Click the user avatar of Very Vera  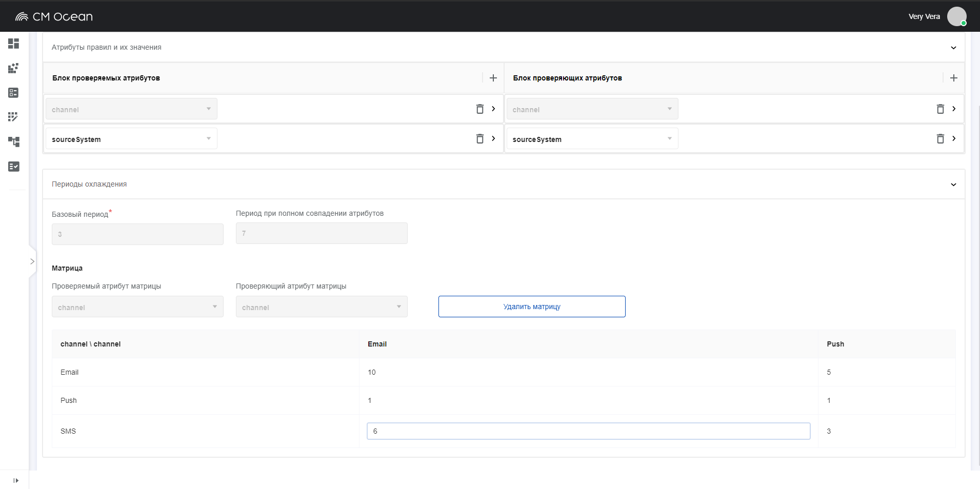(x=956, y=16)
